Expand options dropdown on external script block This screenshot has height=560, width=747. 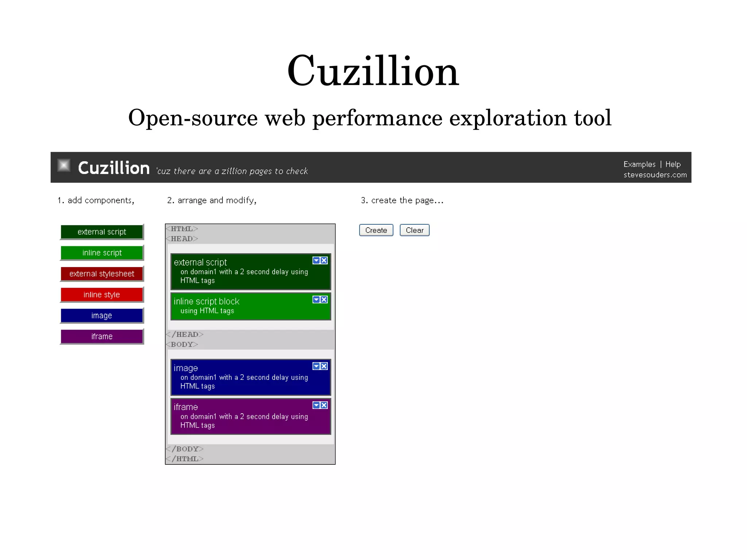tap(316, 260)
